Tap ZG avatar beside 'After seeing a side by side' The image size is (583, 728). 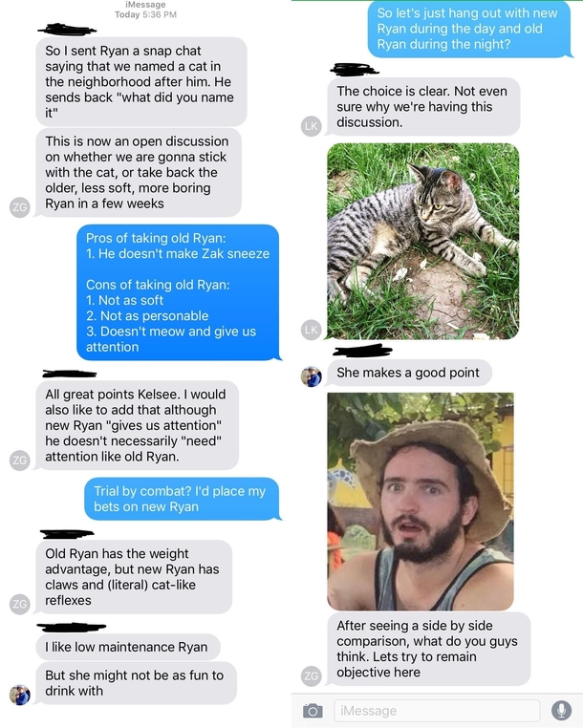312,676
